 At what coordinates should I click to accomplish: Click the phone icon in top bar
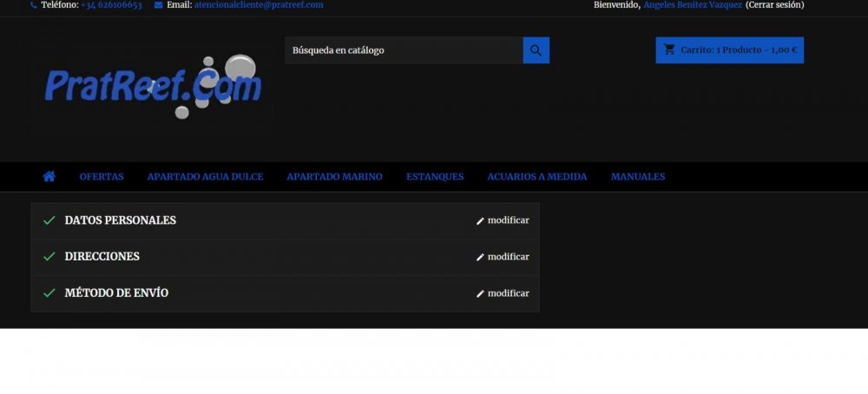34,5
